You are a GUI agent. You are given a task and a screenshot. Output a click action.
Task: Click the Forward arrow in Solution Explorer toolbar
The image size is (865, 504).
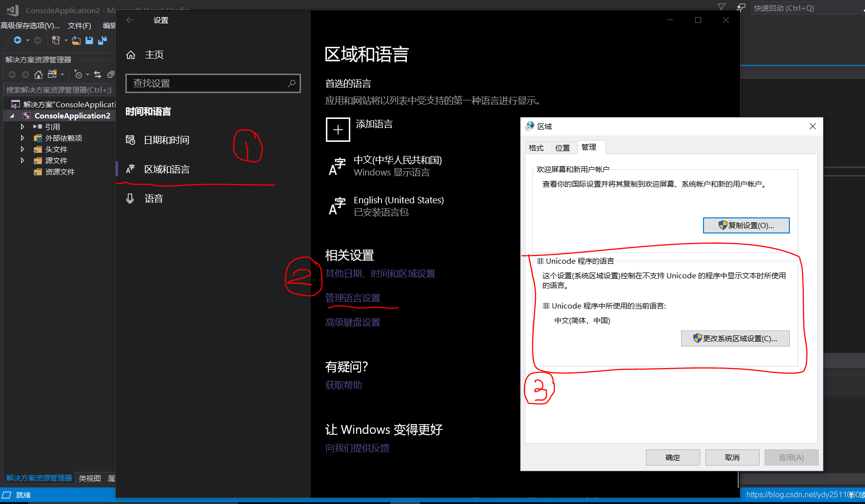click(25, 75)
